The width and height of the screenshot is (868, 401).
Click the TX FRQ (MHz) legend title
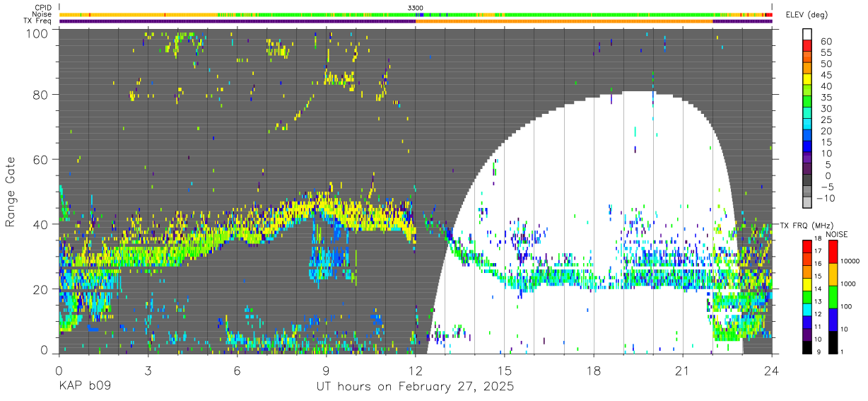[805, 226]
